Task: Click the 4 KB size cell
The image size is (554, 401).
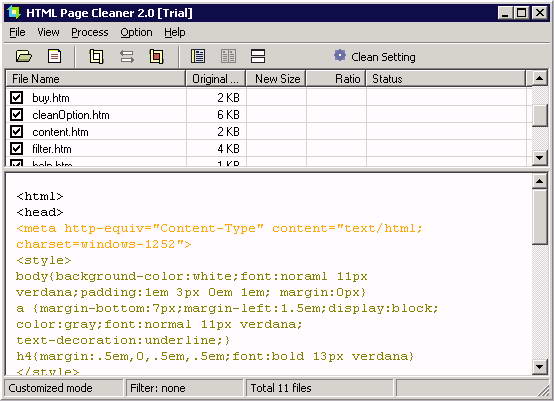Action: [x=228, y=148]
